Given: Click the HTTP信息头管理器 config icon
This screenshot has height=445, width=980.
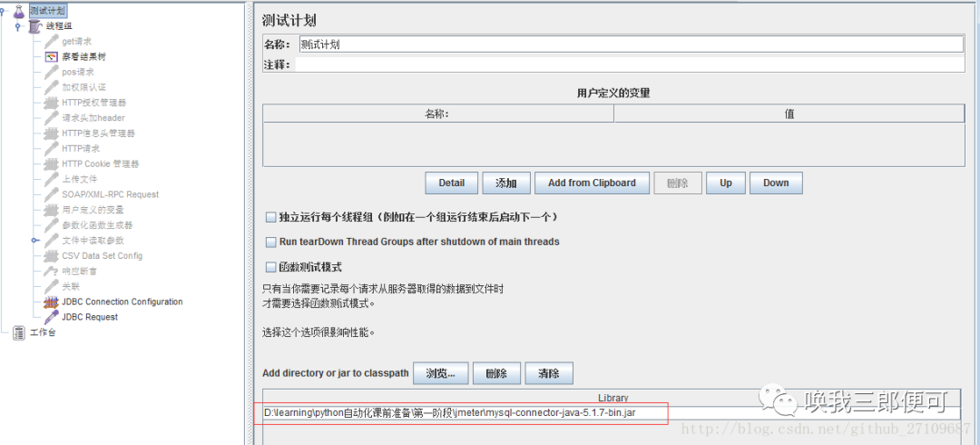Looking at the screenshot, I should click(51, 133).
